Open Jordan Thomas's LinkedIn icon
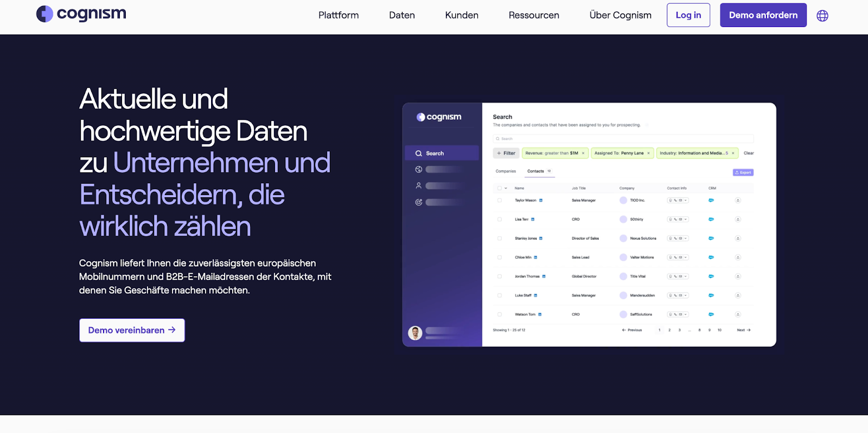The width and height of the screenshot is (868, 433). pyautogui.click(x=544, y=276)
